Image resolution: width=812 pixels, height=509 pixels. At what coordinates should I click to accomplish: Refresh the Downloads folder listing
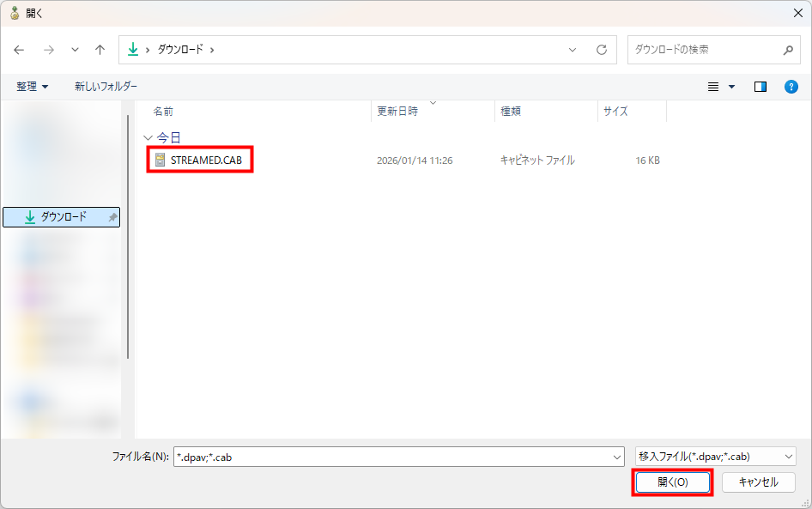(602, 50)
